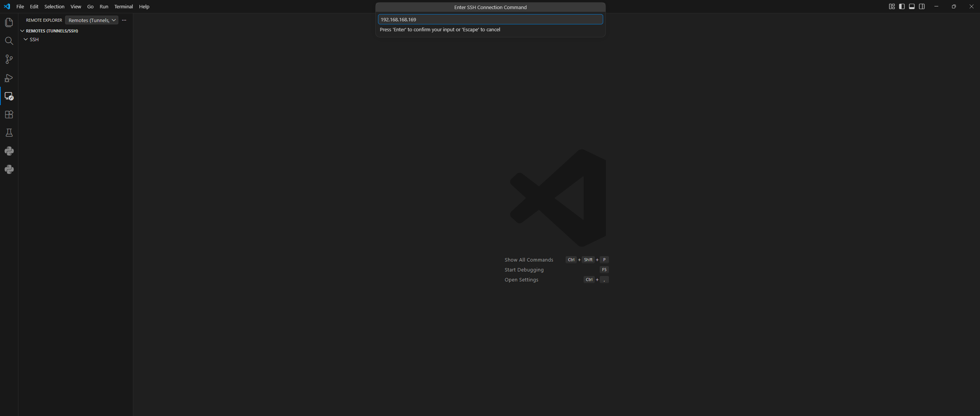Select the Remote Explorer activity bar icon
This screenshot has width=980, height=416.
[9, 96]
